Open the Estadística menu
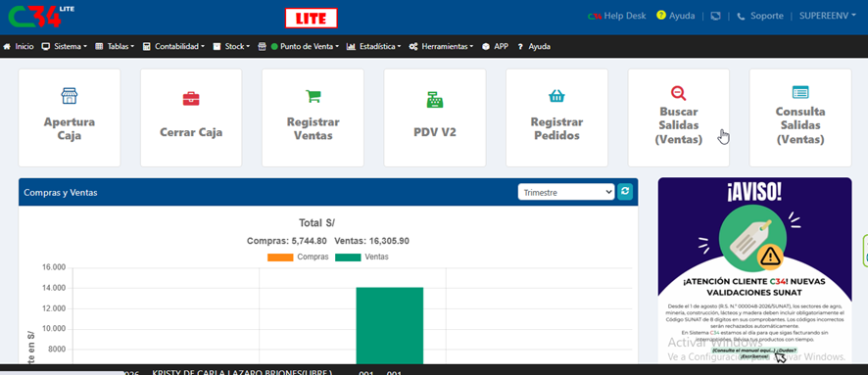This screenshot has height=375, width=868. click(374, 47)
